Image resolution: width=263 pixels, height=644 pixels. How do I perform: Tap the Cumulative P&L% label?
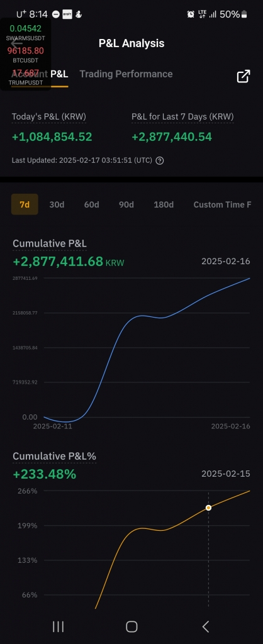[x=54, y=457]
